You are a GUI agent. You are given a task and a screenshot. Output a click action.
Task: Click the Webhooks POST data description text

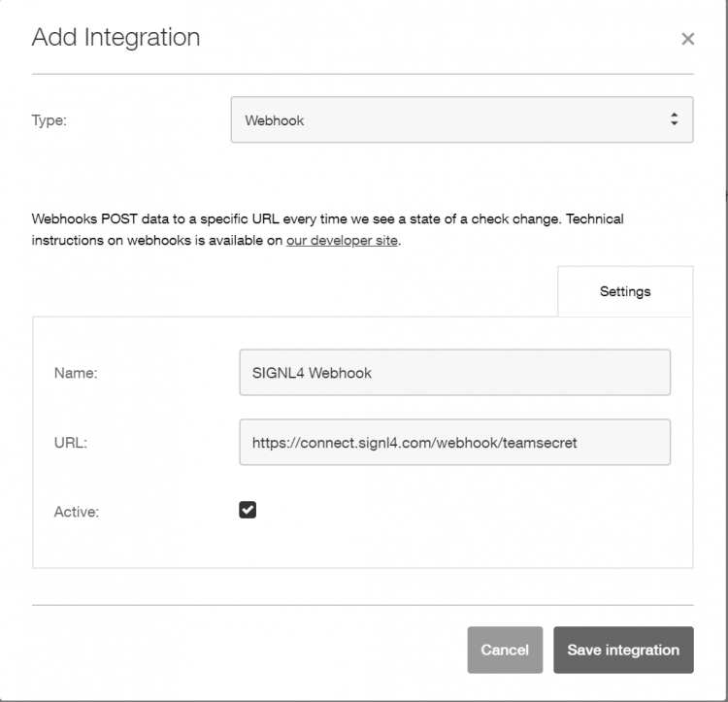(327, 229)
